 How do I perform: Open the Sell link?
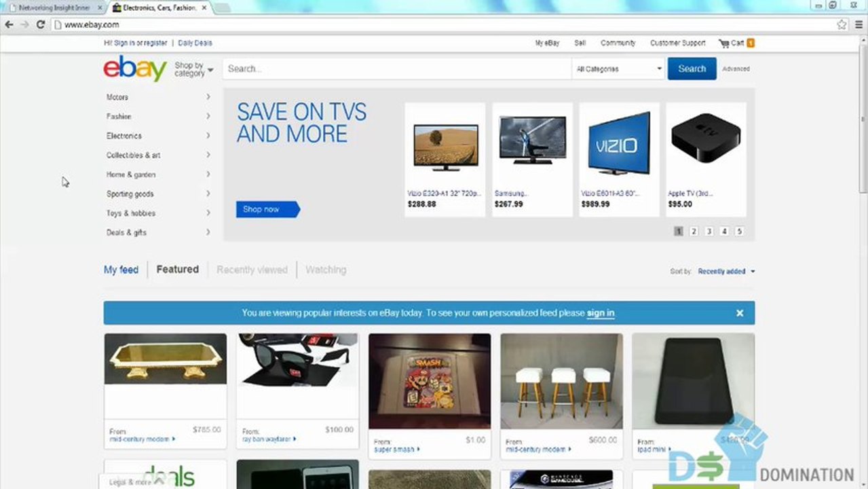[x=580, y=43]
